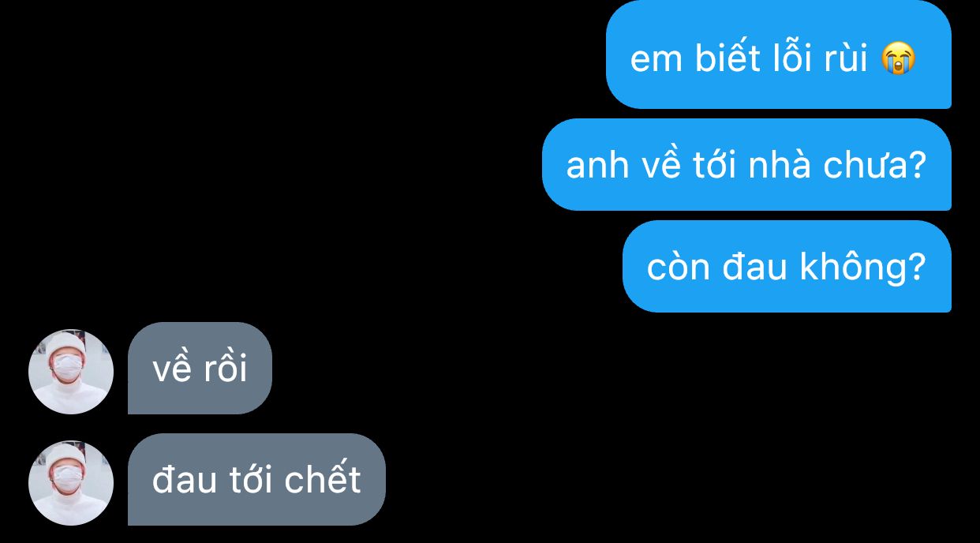Viewport: 980px width, 543px height.
Task: Click the word "rồi" in the gray reply
Action: [225, 368]
